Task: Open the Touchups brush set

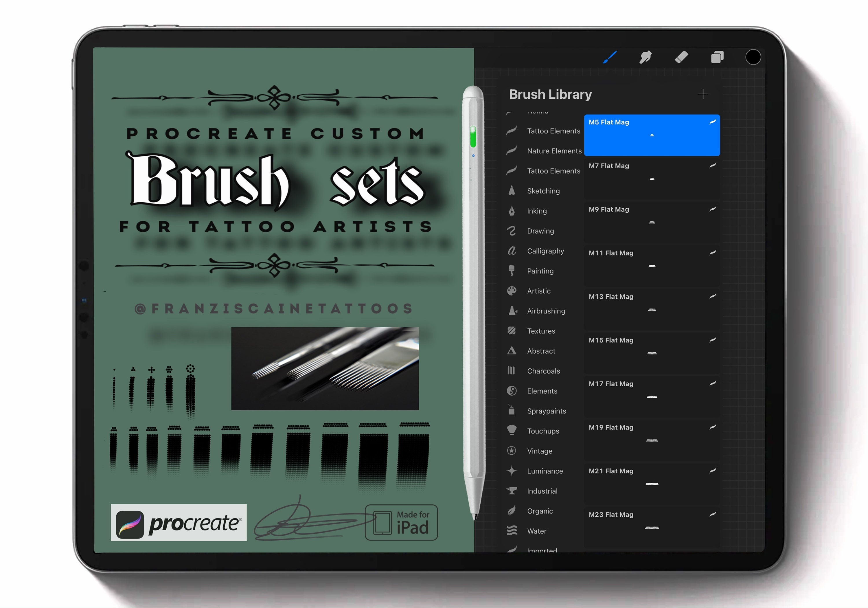Action: pyautogui.click(x=543, y=431)
